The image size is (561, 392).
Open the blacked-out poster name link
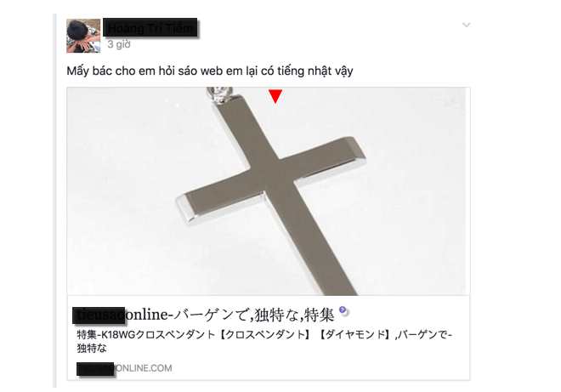pos(150,27)
